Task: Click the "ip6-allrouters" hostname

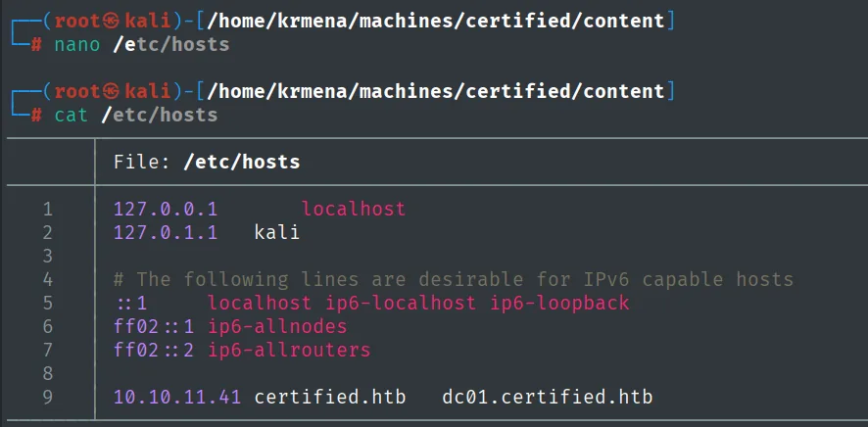Action: pyautogui.click(x=289, y=350)
